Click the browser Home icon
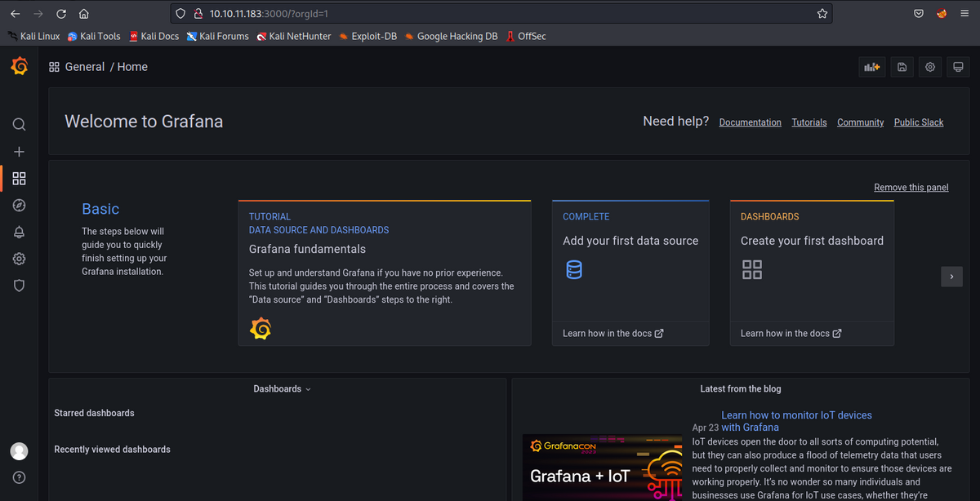980x501 pixels. 84,14
